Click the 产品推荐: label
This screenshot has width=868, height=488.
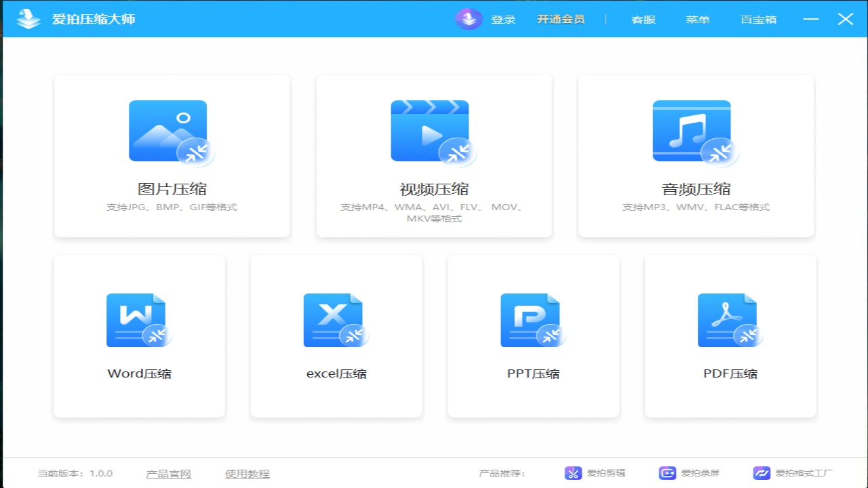[x=502, y=474]
